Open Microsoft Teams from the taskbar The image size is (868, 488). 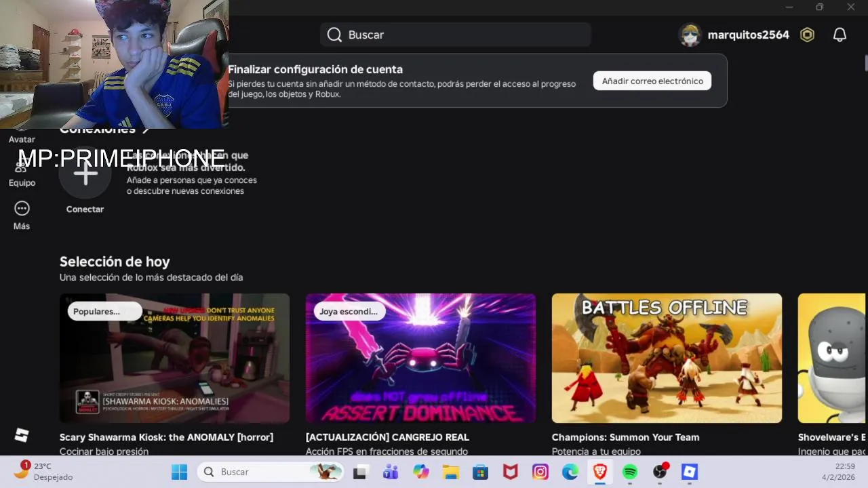click(390, 472)
